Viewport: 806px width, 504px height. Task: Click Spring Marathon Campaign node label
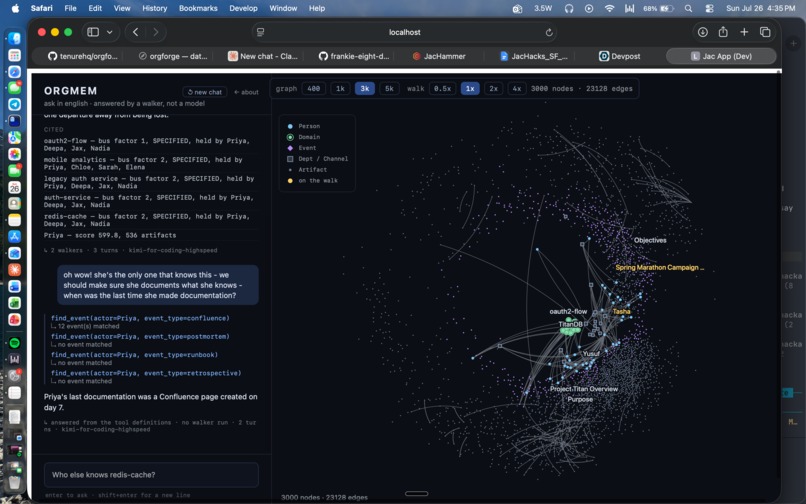click(x=660, y=267)
